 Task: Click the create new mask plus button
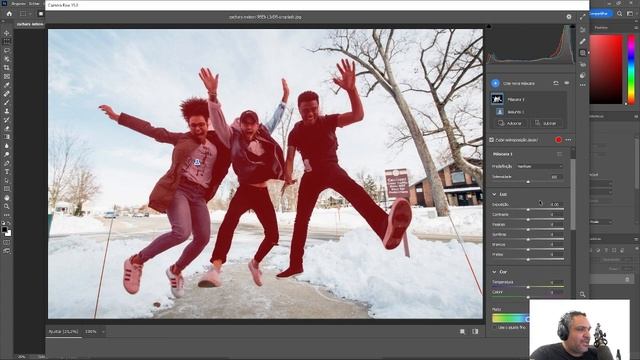point(495,83)
